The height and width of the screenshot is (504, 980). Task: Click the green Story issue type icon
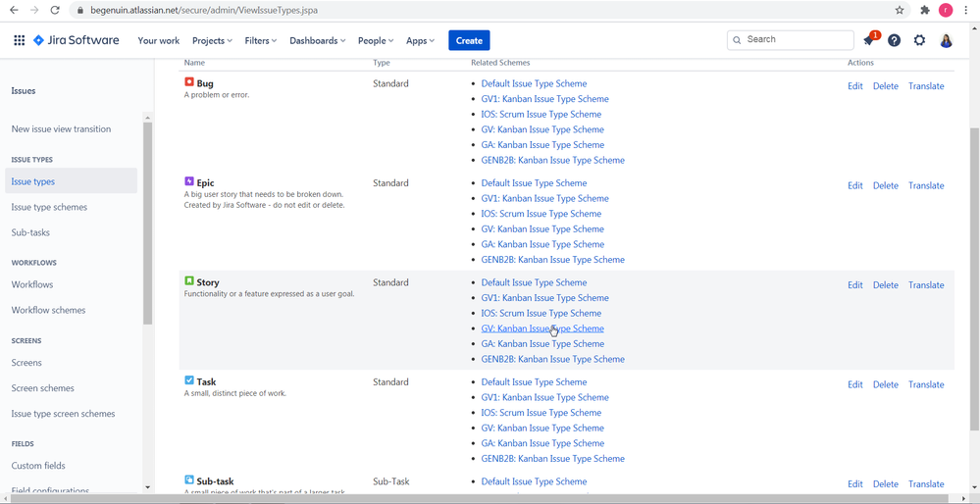pos(189,281)
